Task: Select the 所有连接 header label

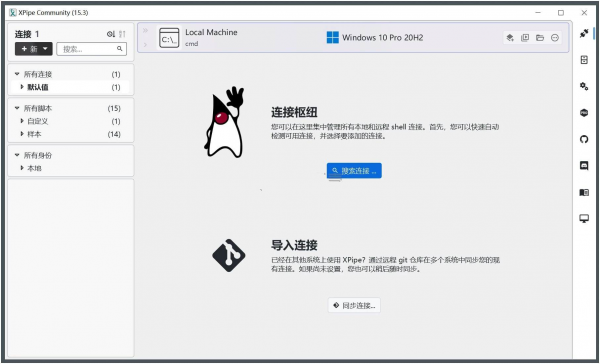Action: coord(38,74)
